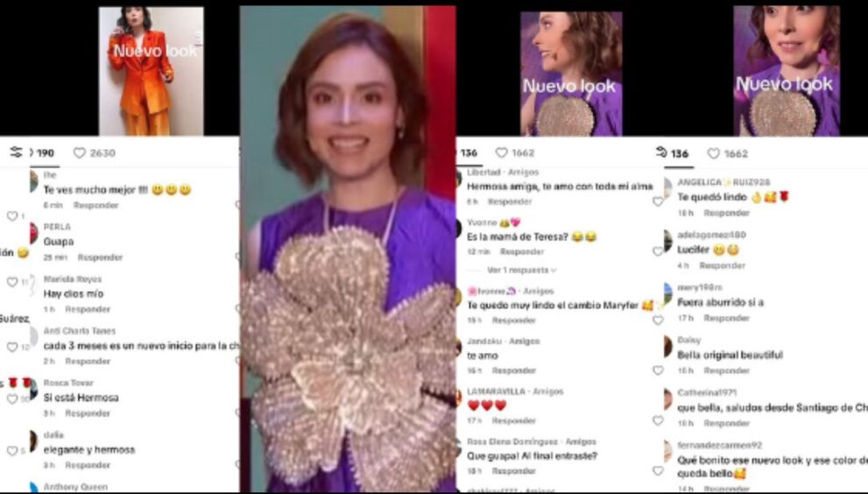Tap the heart icon beside the middle 1662 count
The image size is (868, 494).
tap(502, 152)
